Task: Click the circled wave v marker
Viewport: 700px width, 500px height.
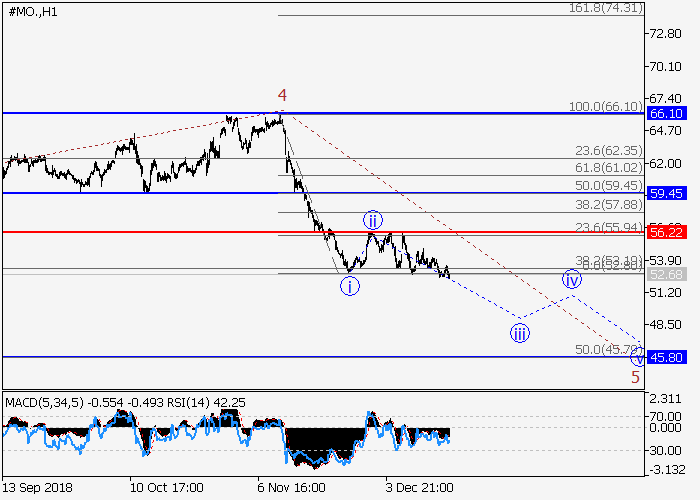Action: [638, 357]
